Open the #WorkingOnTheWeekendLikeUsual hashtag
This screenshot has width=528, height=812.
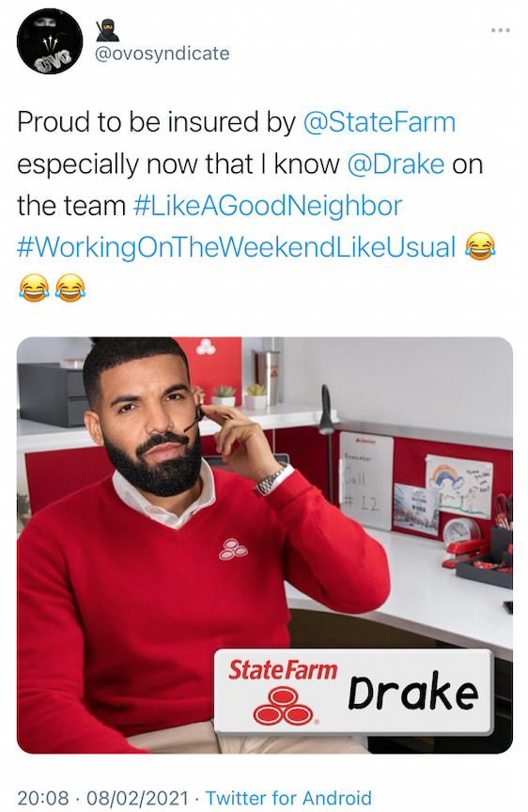[x=237, y=247]
